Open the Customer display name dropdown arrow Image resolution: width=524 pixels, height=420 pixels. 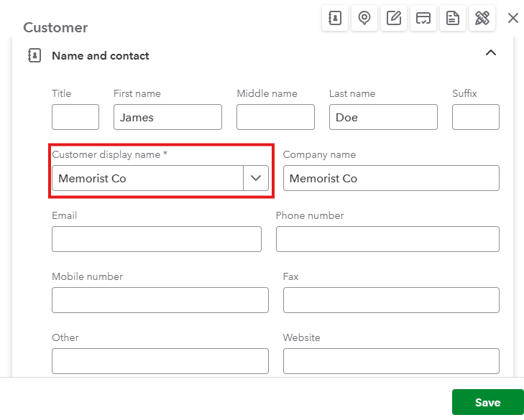(x=256, y=178)
